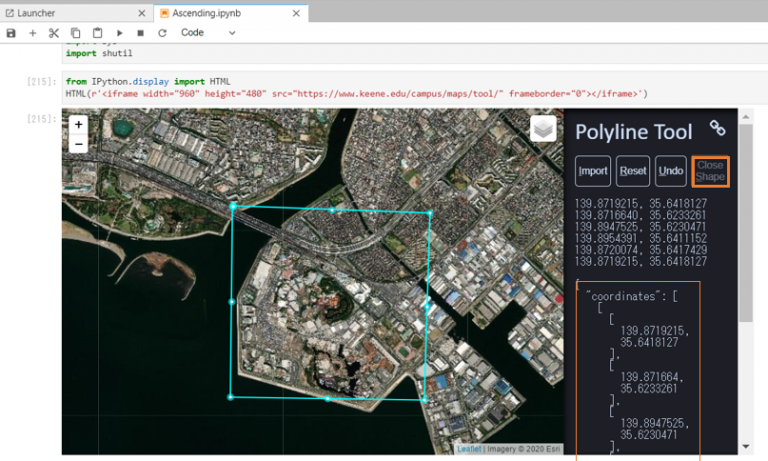The width and height of the screenshot is (768, 461).
Task: Click the top edge midpoint handle
Action: [x=332, y=210]
